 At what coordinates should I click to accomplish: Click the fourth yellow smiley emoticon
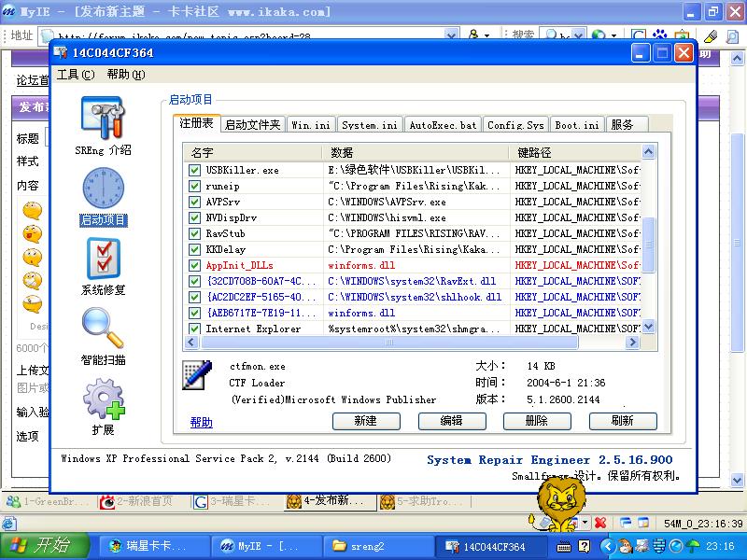point(33,280)
